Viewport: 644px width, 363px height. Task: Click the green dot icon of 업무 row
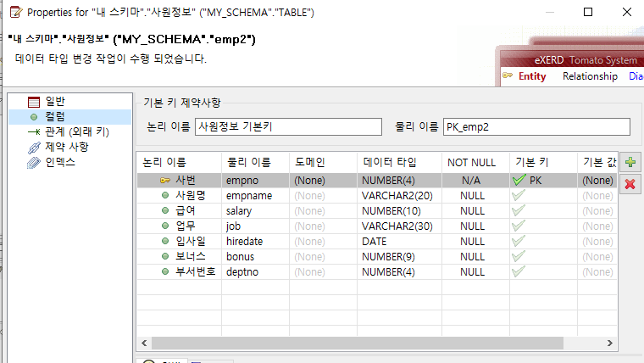pyautogui.click(x=165, y=226)
